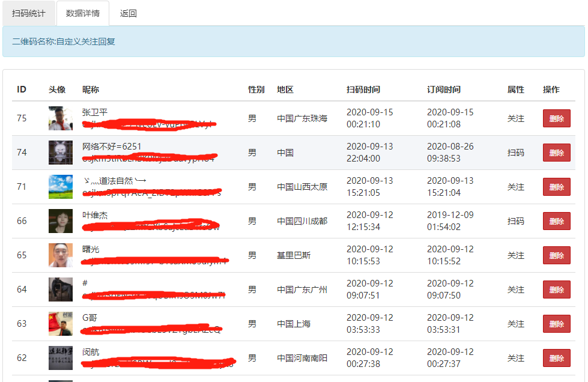This screenshot has height=382, width=588.
Task: Select the 性别 column header
Action: coord(256,89)
